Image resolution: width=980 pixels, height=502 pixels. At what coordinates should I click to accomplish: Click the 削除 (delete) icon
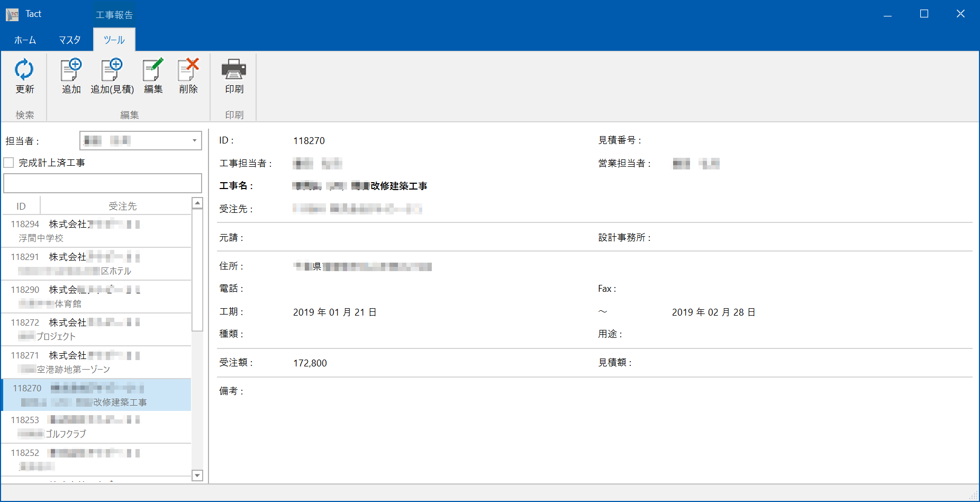188,76
